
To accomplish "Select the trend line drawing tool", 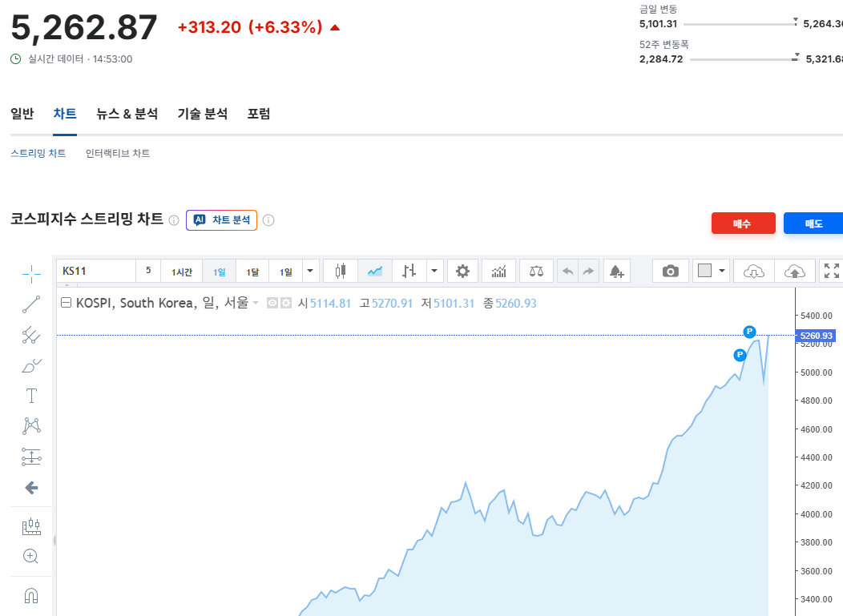I will (31, 304).
